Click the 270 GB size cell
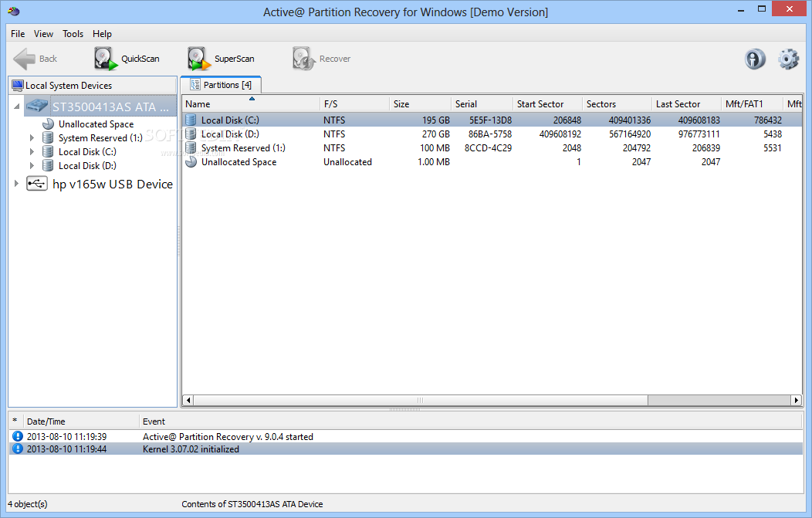Image resolution: width=812 pixels, height=518 pixels. pyautogui.click(x=435, y=134)
